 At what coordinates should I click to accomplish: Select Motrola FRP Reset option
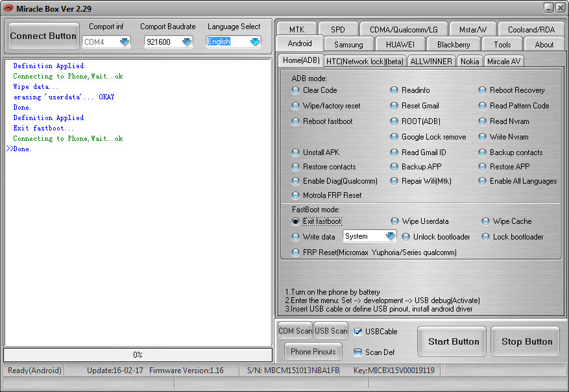[x=327, y=195]
